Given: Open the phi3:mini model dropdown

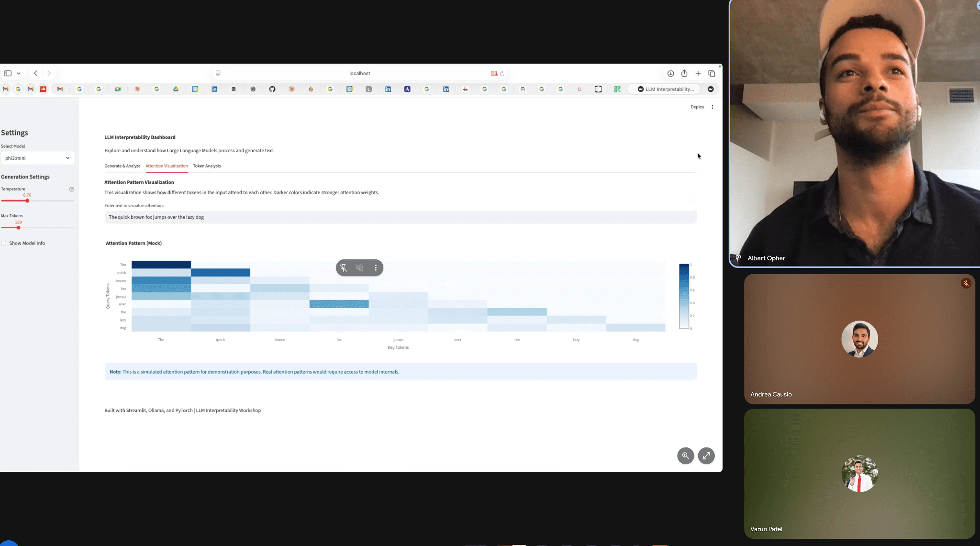Looking at the screenshot, I should (37, 158).
